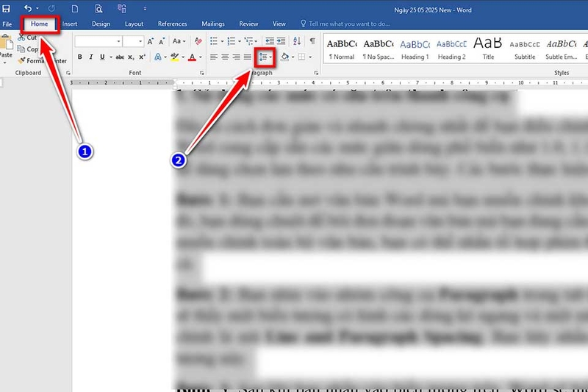Viewport: 588px width, 392px height.
Task: Go to the Review tab
Action: (248, 24)
